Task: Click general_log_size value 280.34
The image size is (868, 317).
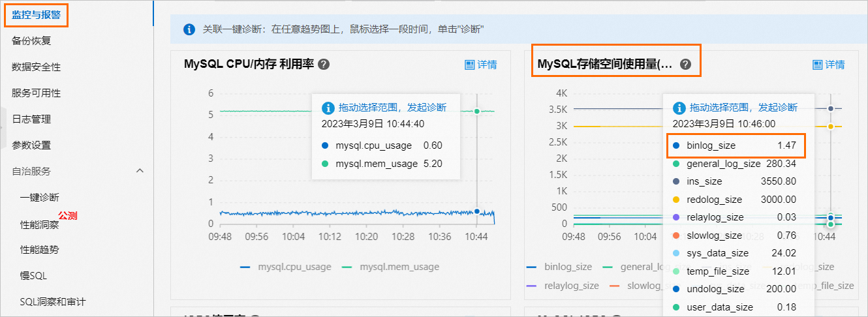Action: click(781, 164)
